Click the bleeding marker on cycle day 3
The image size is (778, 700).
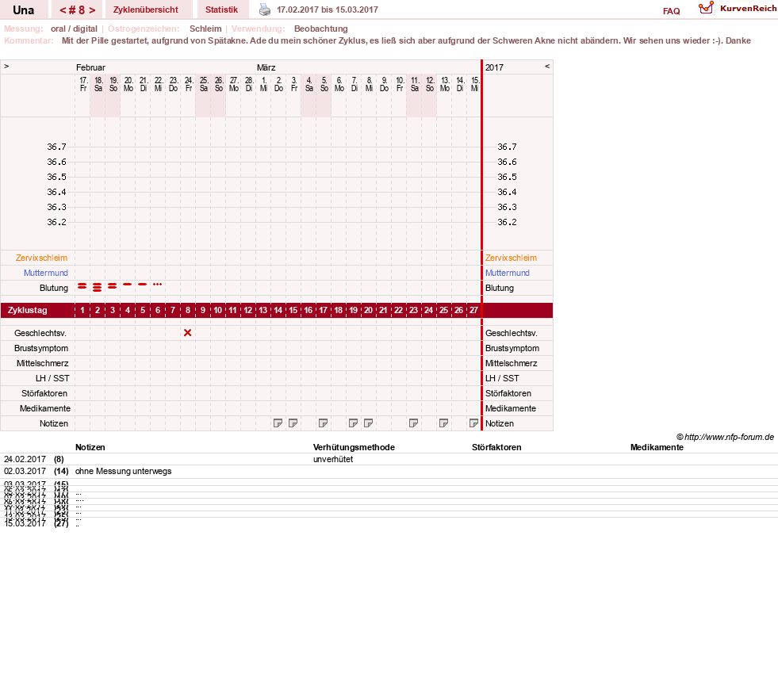click(x=113, y=286)
